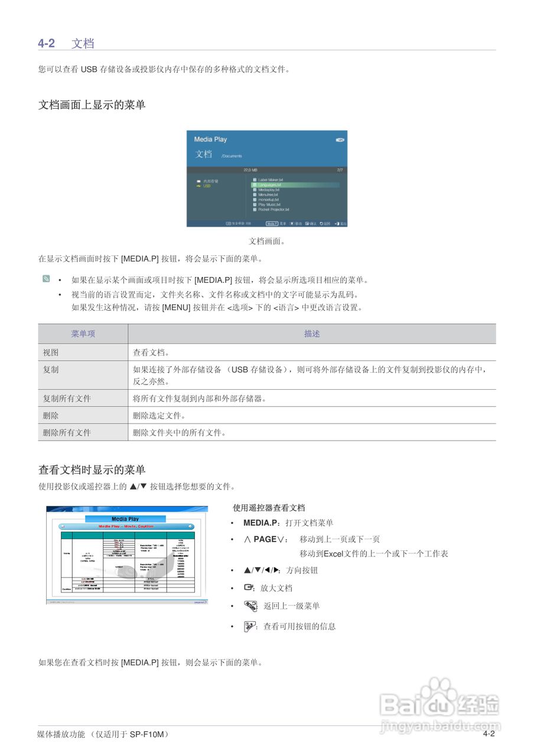Viewport: 534px width, 756px height.
Task: Select the USB source icon in Media Play sidebar
Action: pyautogui.click(x=199, y=186)
